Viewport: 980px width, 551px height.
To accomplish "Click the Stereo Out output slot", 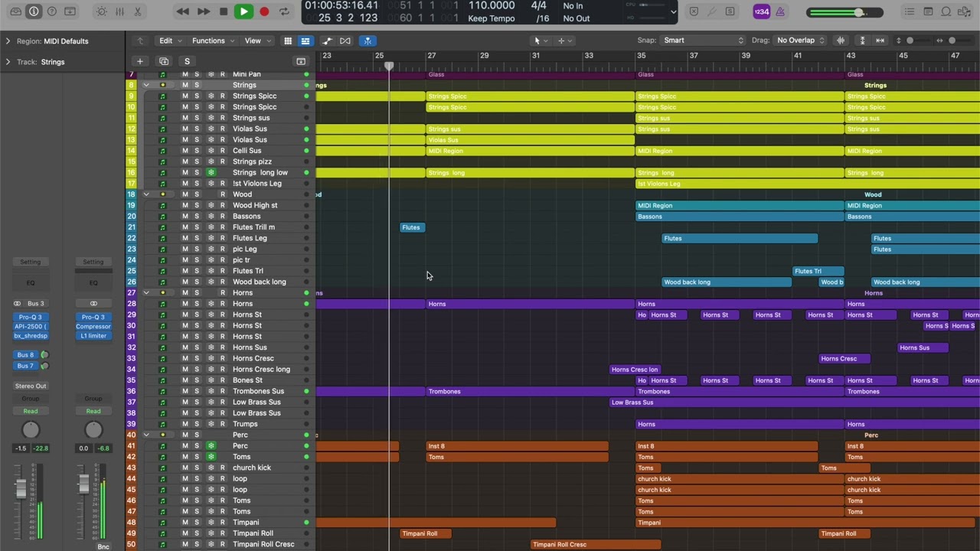I will [31, 386].
